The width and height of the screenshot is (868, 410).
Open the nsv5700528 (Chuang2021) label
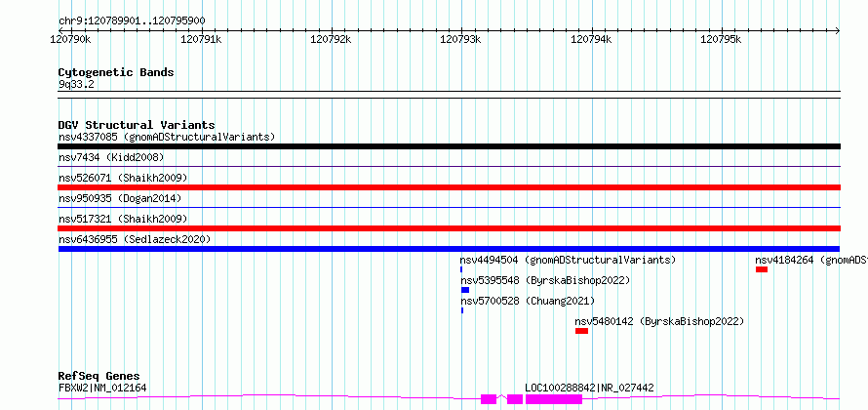pos(528,301)
